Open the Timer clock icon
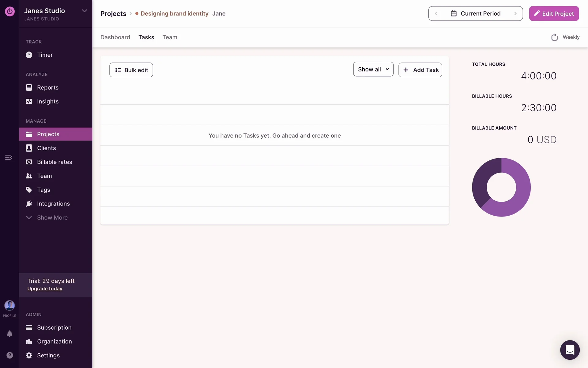Viewport: 588px width, 368px height. (x=29, y=55)
